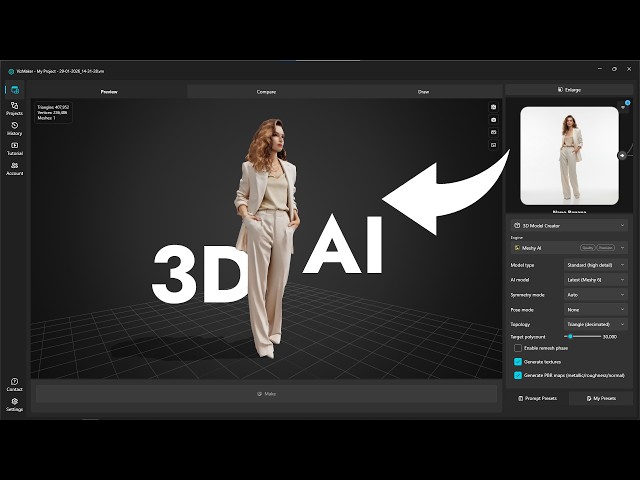
Task: Open the My Presets tab
Action: [x=601, y=398]
